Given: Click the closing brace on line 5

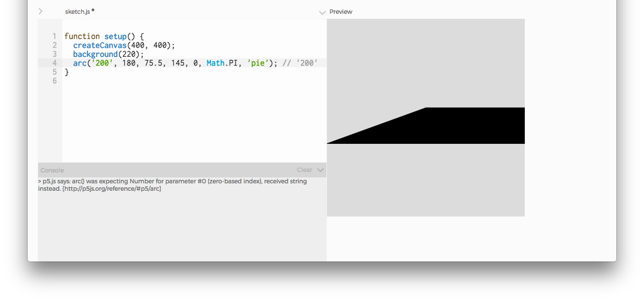Looking at the screenshot, I should tap(66, 72).
